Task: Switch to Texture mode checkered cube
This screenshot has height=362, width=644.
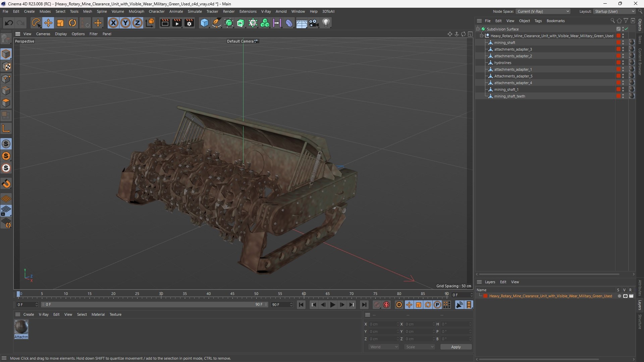Action: (x=6, y=66)
